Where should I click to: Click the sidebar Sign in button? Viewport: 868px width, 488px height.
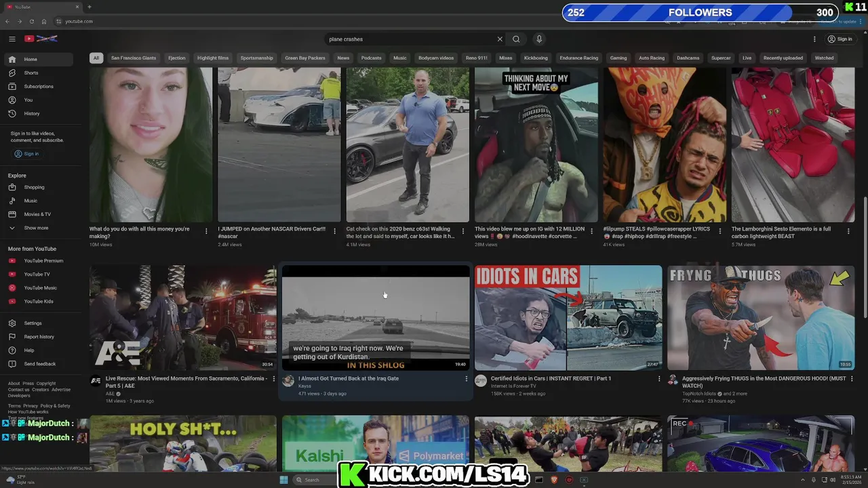point(27,154)
